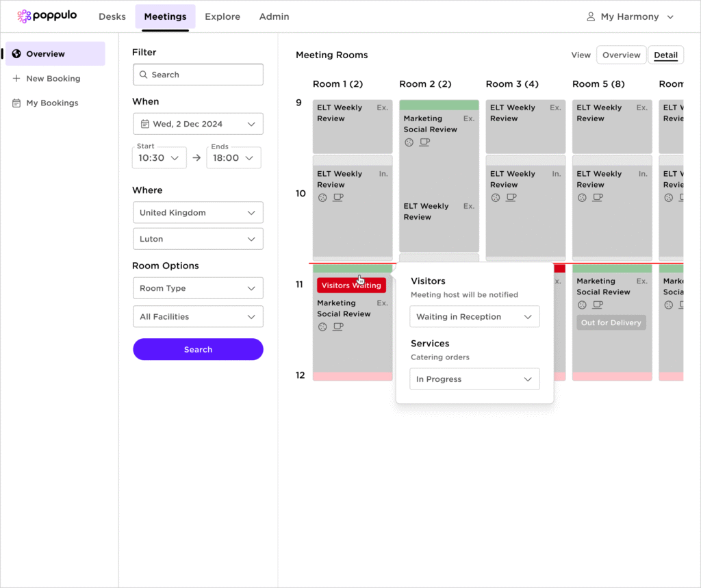Screen dimensions: 701x588
Task: Click the cookie icon in Room 5 Marketing Social Review
Action: click(x=582, y=305)
